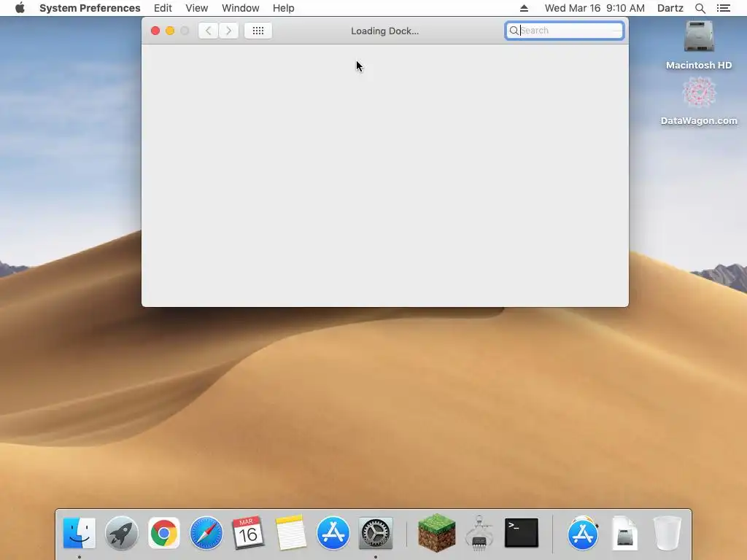Launch Launchpad rocket icon in Dock
747x560 pixels.
tap(122, 533)
